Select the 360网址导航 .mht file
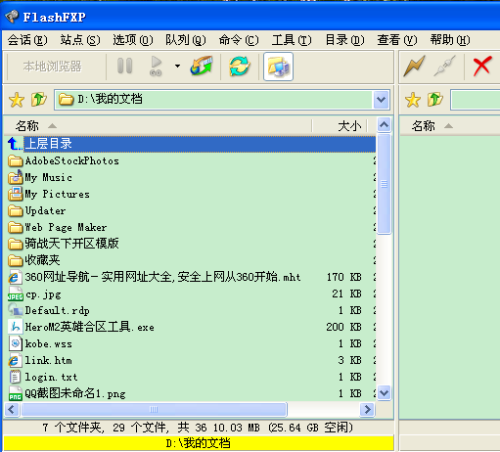 [x=163, y=277]
